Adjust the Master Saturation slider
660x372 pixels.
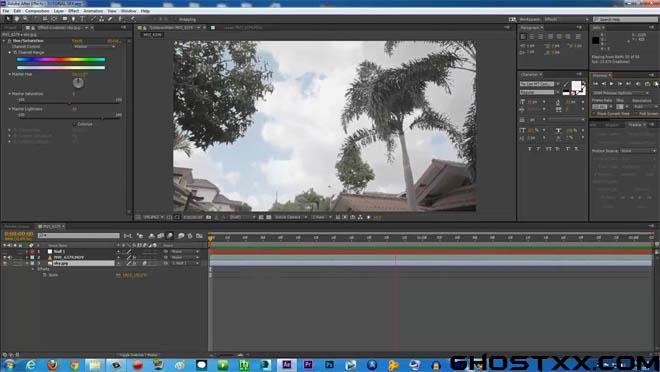click(x=69, y=102)
